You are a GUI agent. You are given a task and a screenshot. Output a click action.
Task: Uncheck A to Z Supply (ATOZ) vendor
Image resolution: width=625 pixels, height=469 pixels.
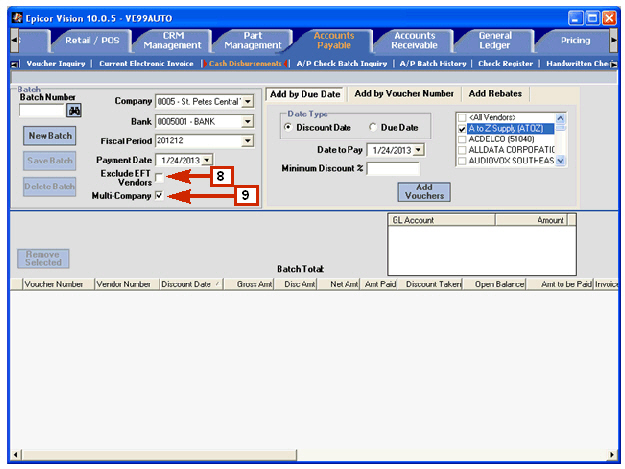[x=462, y=129]
